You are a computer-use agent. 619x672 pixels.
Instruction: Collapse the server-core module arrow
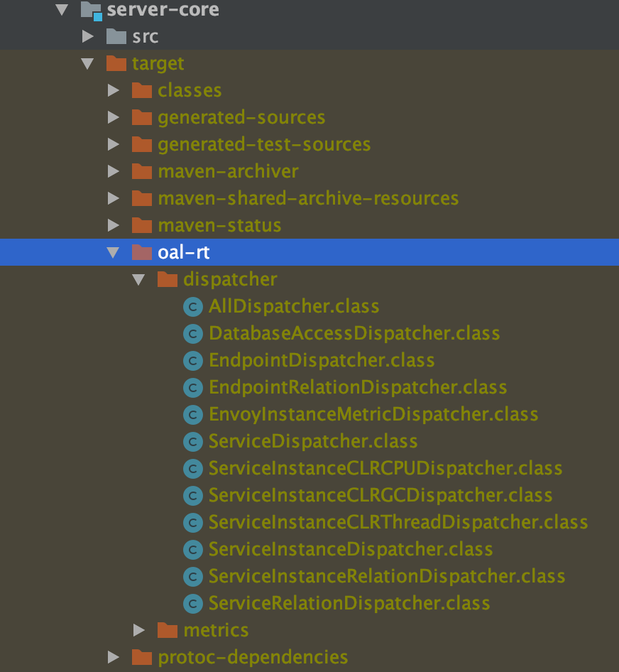[62, 9]
